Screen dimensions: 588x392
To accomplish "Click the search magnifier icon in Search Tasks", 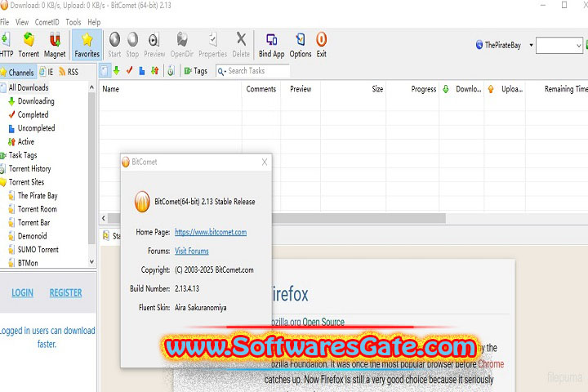I will [220, 71].
